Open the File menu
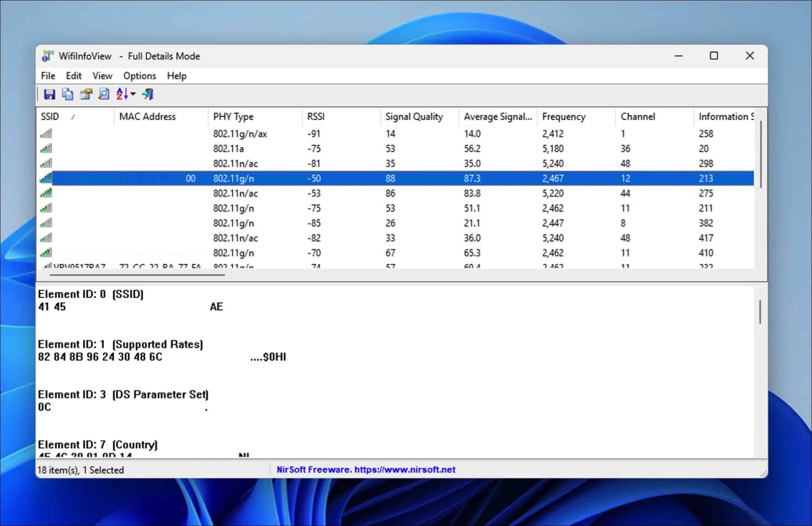This screenshot has height=526, width=812. click(x=47, y=75)
